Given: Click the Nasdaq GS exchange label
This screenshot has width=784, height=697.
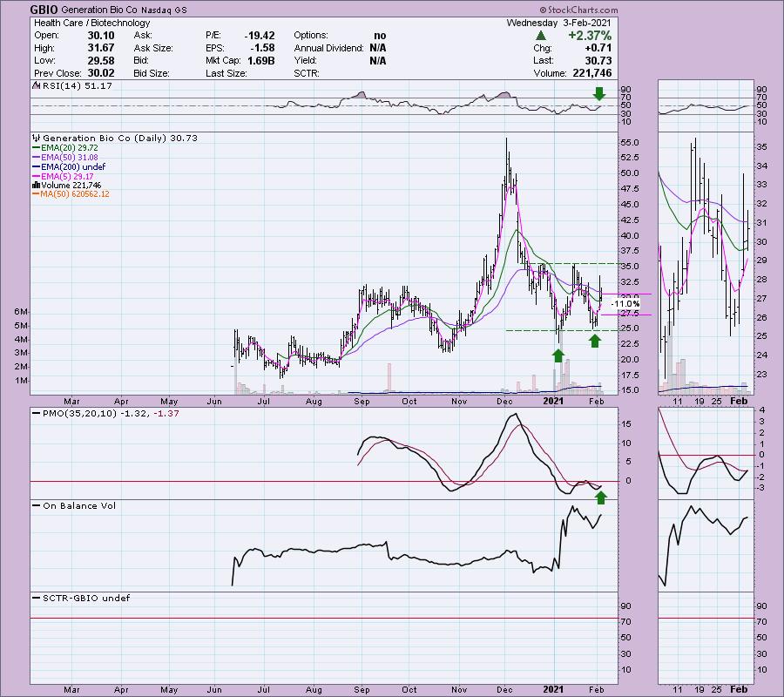Looking at the screenshot, I should tap(164, 10).
